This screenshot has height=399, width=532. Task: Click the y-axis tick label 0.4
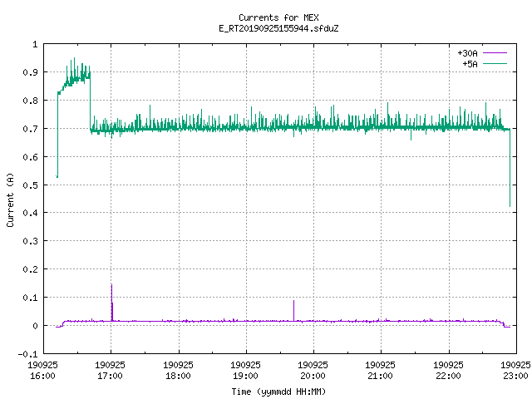pyautogui.click(x=30, y=213)
